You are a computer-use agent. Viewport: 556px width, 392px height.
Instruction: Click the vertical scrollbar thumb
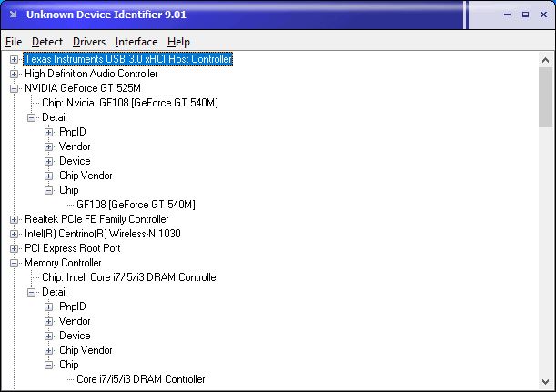[x=546, y=97]
